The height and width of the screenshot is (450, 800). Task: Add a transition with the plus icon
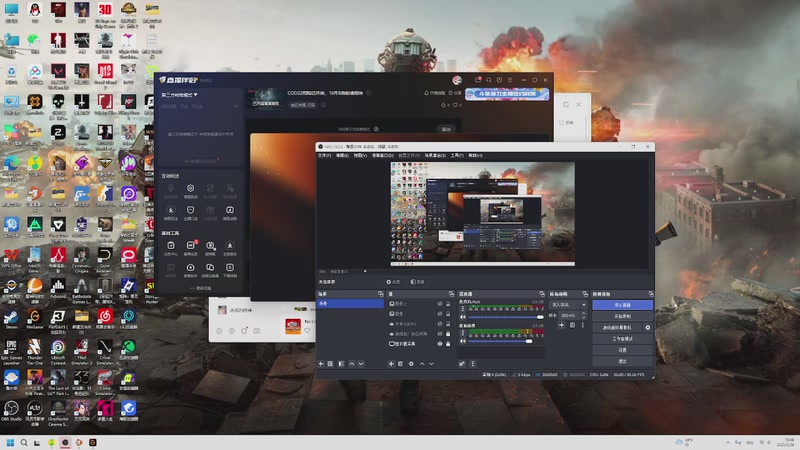coord(561,325)
